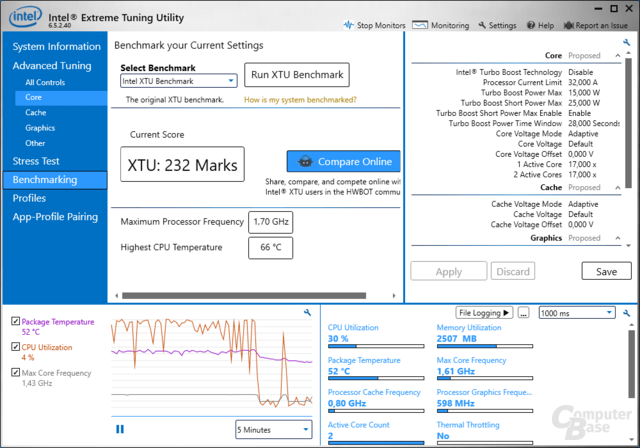The width and height of the screenshot is (640, 448).
Task: Open Profiles section in the sidebar
Action: click(x=29, y=198)
